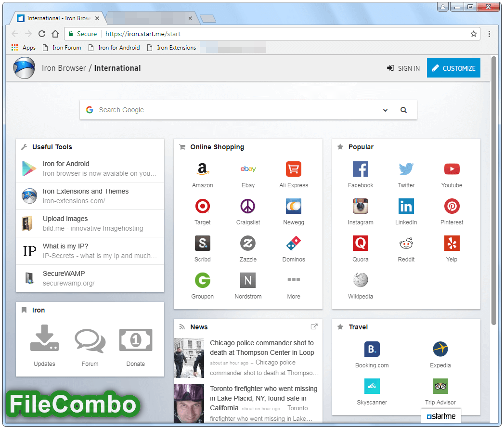Close the International - Iron Browser tab

click(x=97, y=18)
